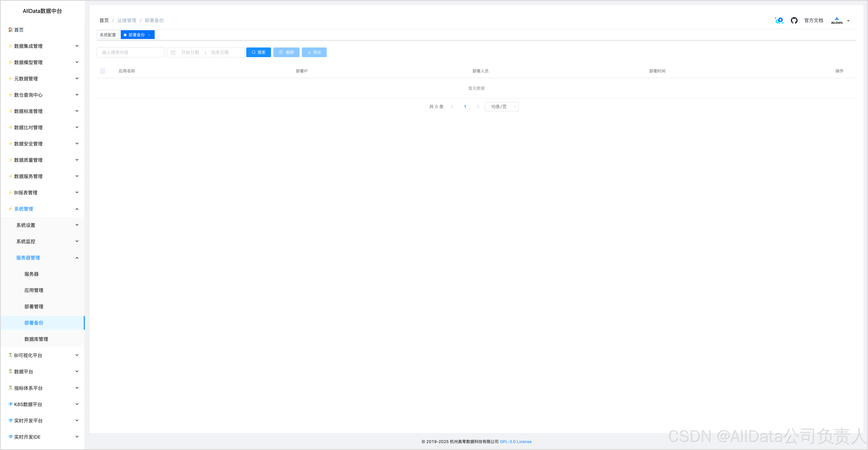Screen dimensions: 868x450
Task: Click the calendar icon in date range field
Action: (x=173, y=53)
